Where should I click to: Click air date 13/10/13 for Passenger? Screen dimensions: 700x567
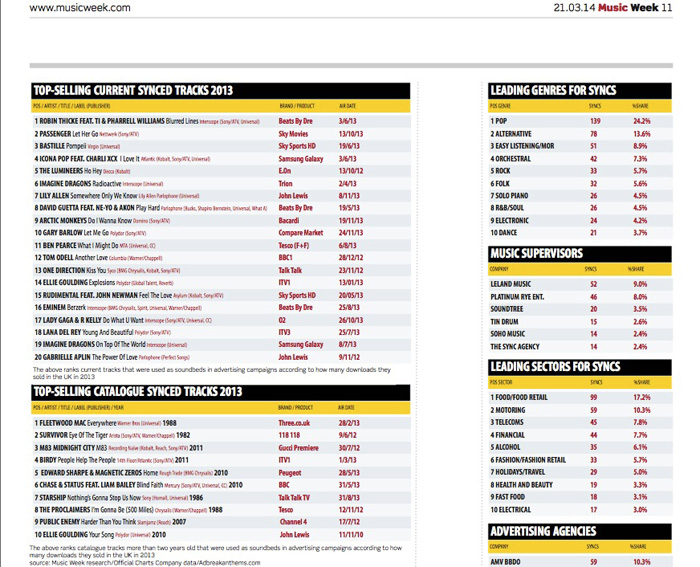[x=350, y=133]
